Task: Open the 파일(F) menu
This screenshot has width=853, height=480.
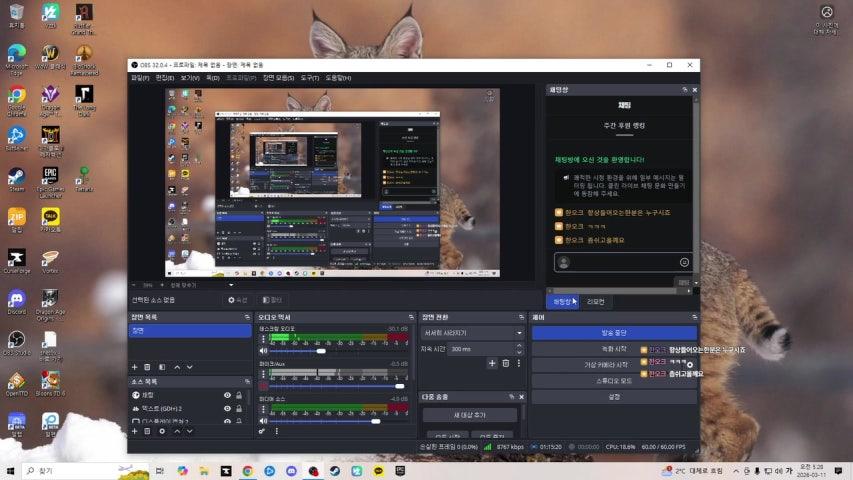Action: 140,77
